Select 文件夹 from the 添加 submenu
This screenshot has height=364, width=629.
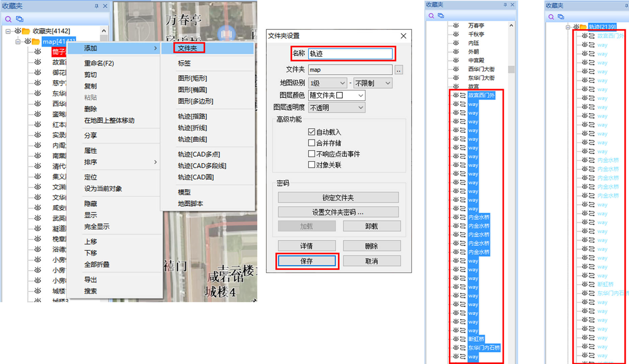click(x=188, y=48)
